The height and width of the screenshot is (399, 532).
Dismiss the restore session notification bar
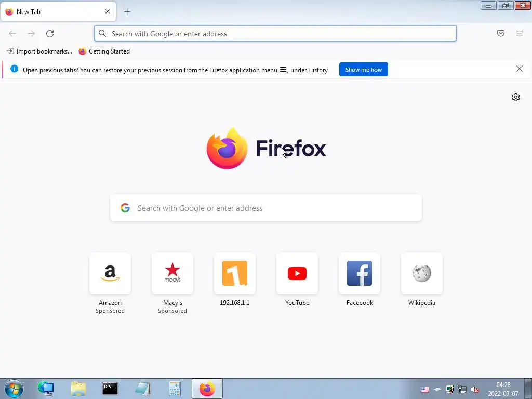point(520,69)
